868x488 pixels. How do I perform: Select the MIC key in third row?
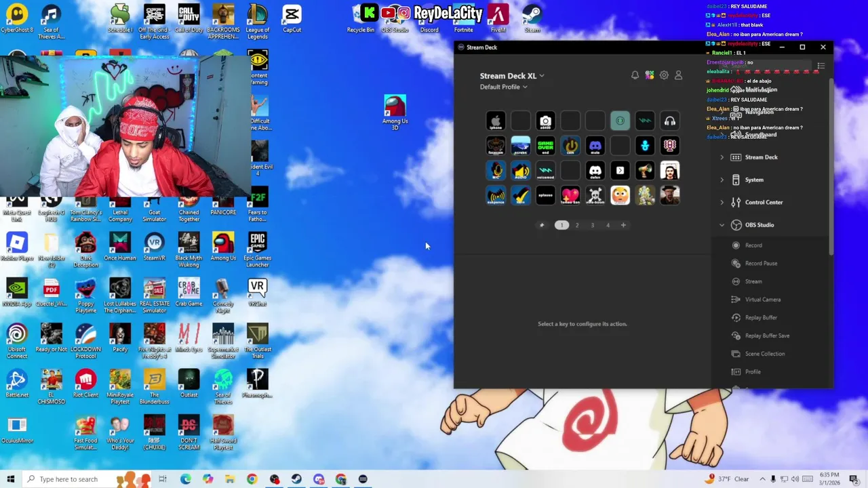click(496, 171)
